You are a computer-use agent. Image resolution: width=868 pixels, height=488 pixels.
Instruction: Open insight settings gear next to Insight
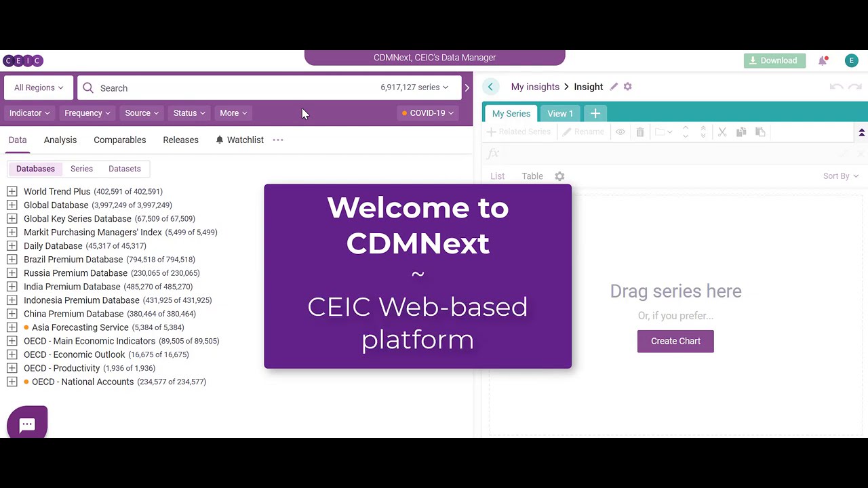click(628, 87)
